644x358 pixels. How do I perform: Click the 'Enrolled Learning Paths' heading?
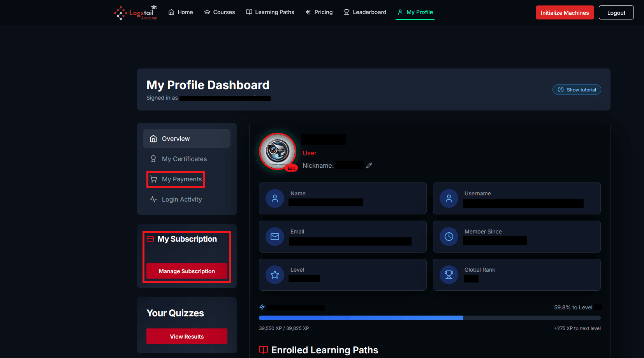coord(325,350)
